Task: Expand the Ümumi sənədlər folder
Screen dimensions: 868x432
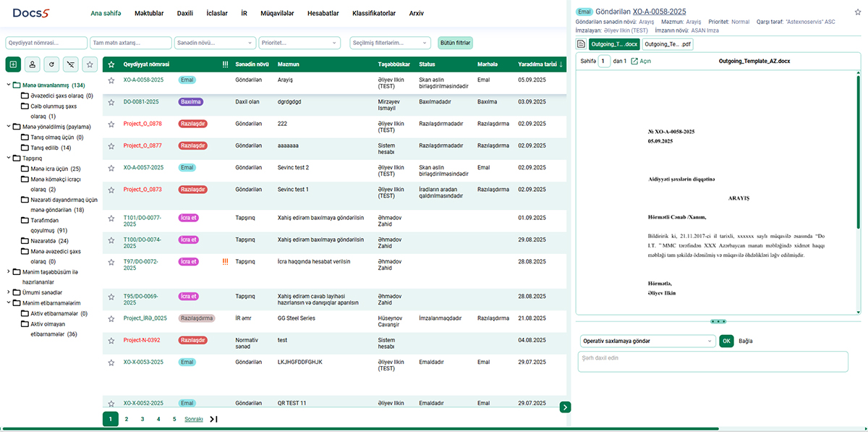Action: 8,292
